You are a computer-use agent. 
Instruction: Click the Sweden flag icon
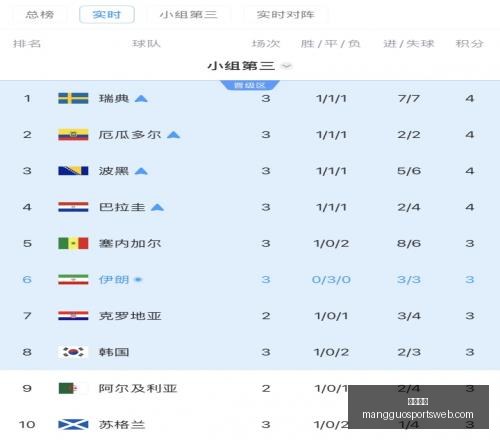73,98
